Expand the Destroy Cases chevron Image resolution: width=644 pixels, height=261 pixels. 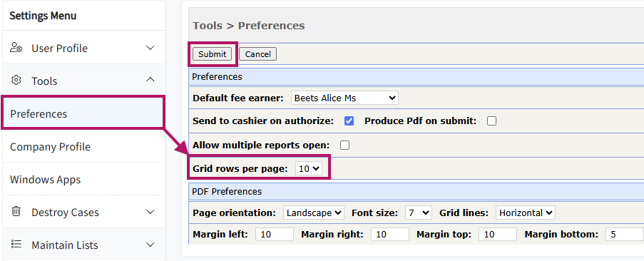[150, 213]
